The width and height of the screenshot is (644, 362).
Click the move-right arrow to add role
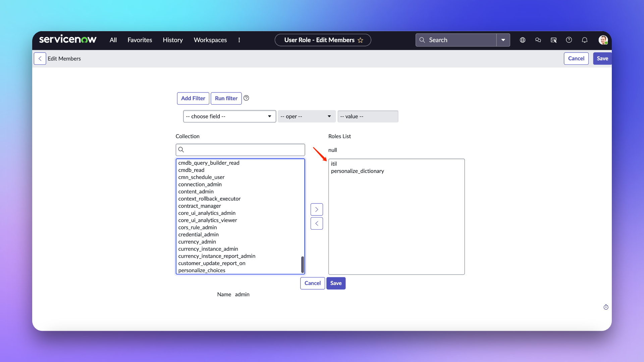[317, 209]
